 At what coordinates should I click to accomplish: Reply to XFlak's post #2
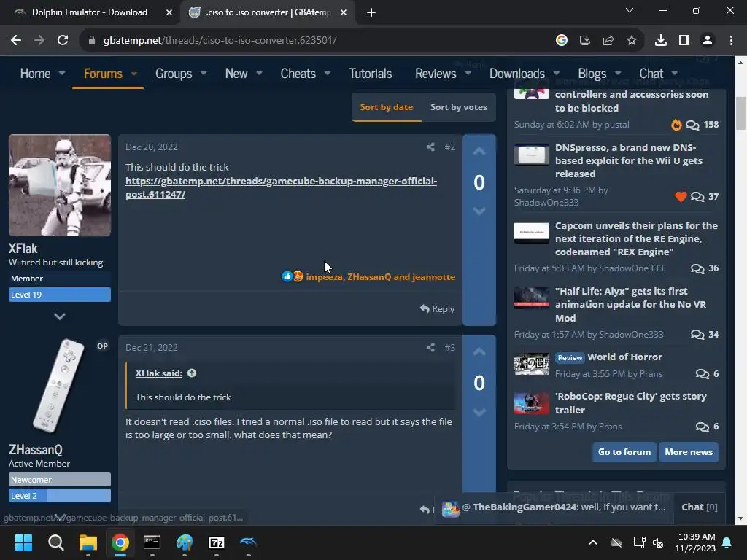point(438,309)
